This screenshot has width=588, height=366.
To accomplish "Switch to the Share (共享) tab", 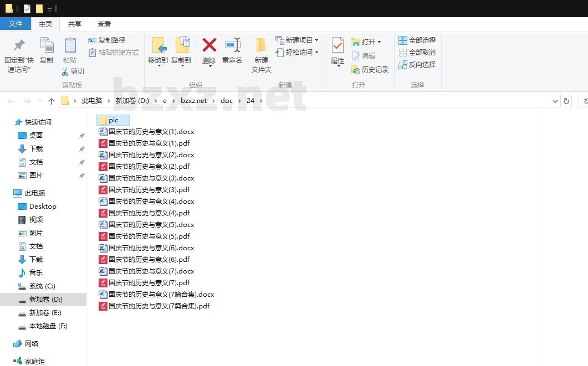I will (75, 24).
